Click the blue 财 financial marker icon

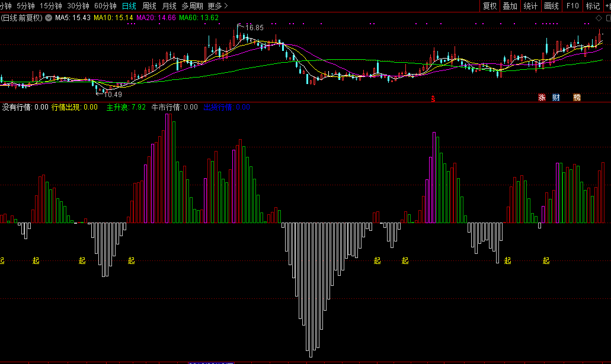[x=556, y=98]
